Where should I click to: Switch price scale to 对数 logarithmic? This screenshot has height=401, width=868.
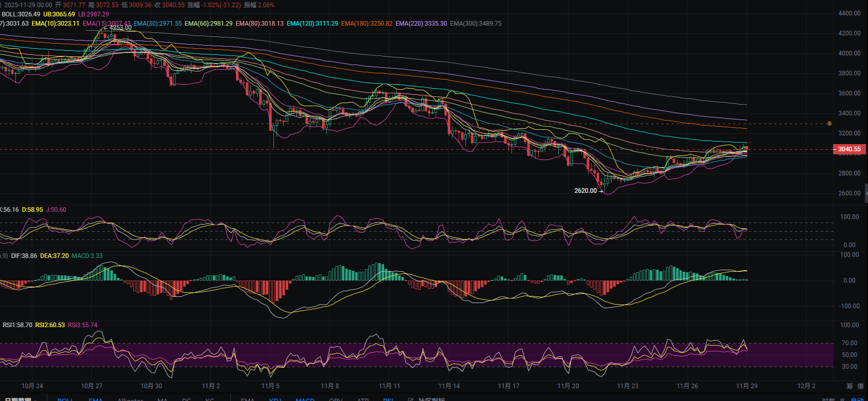pos(828,399)
